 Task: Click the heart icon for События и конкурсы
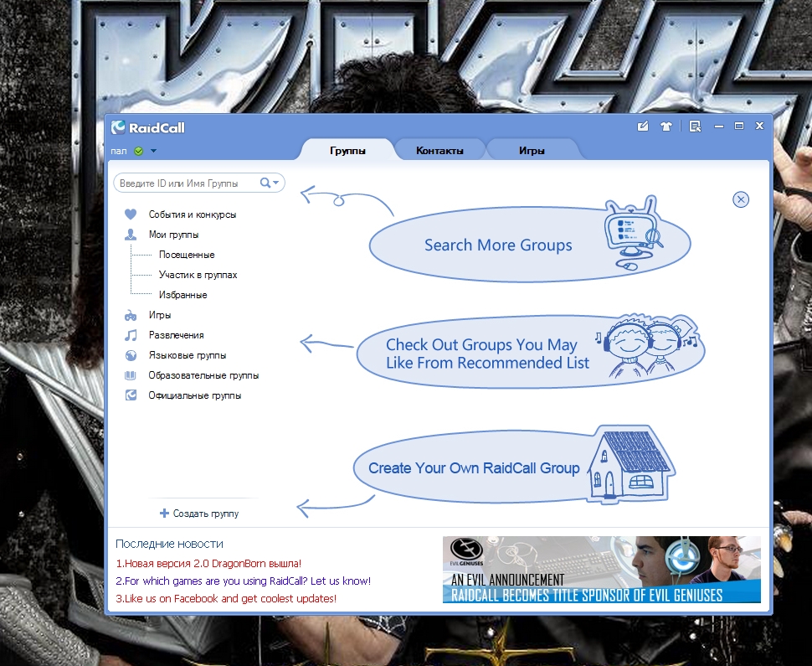pos(131,214)
